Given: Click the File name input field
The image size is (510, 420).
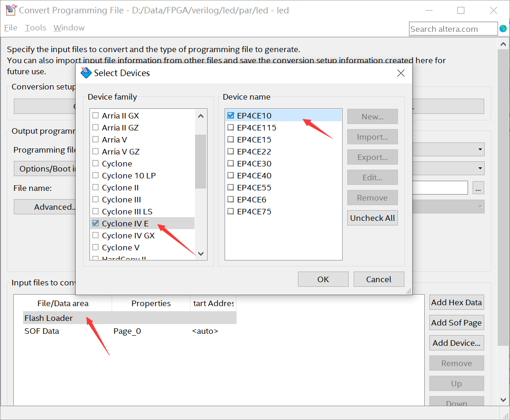Looking at the screenshot, I should [440, 188].
